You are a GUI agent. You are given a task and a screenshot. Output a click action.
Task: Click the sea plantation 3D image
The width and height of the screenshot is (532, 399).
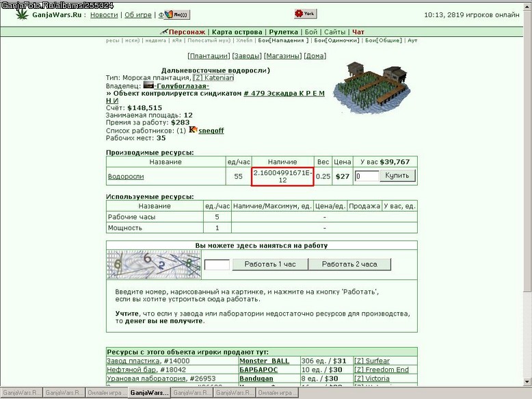371,87
